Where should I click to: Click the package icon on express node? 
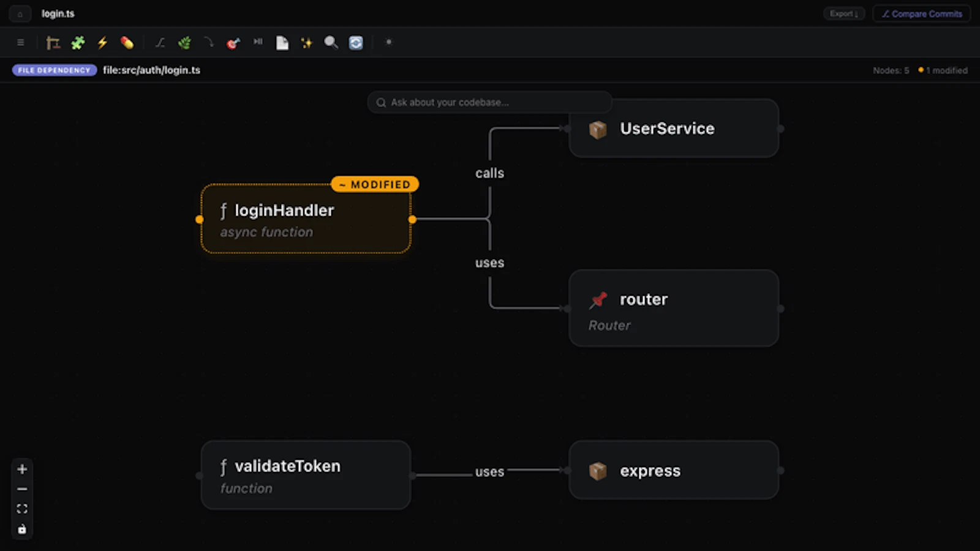(x=598, y=471)
